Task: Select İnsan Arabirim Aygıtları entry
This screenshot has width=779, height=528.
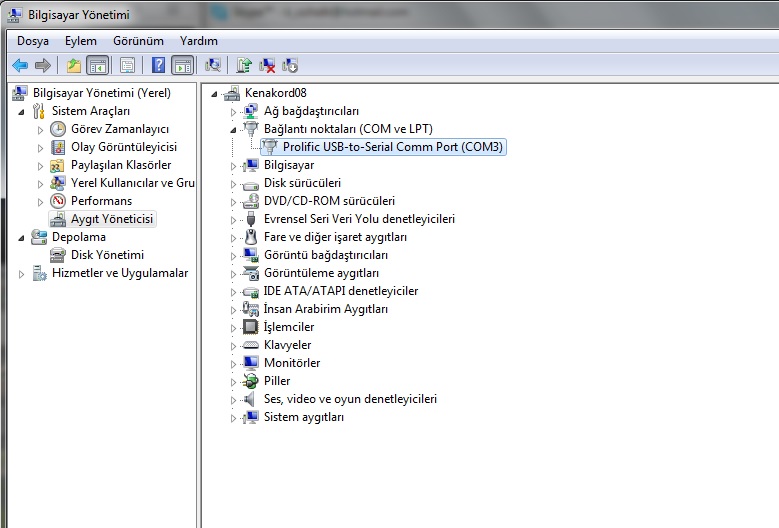Action: [325, 309]
